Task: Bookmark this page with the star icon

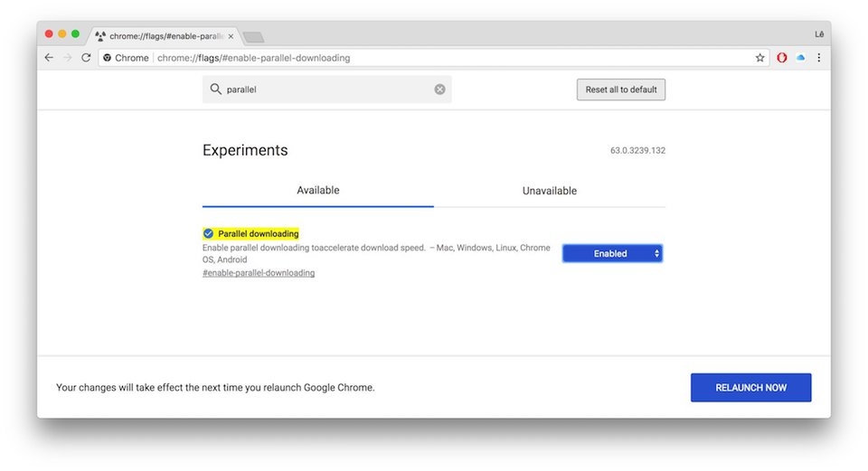Action: click(x=760, y=58)
